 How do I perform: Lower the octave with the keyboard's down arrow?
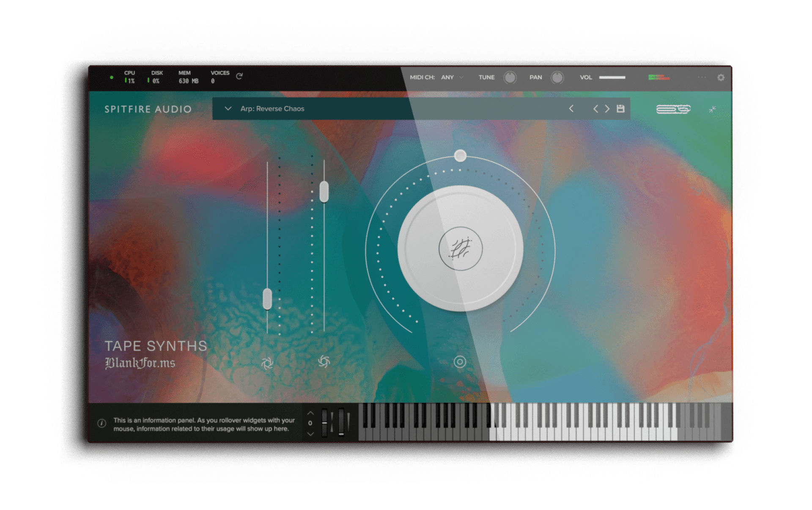point(310,434)
